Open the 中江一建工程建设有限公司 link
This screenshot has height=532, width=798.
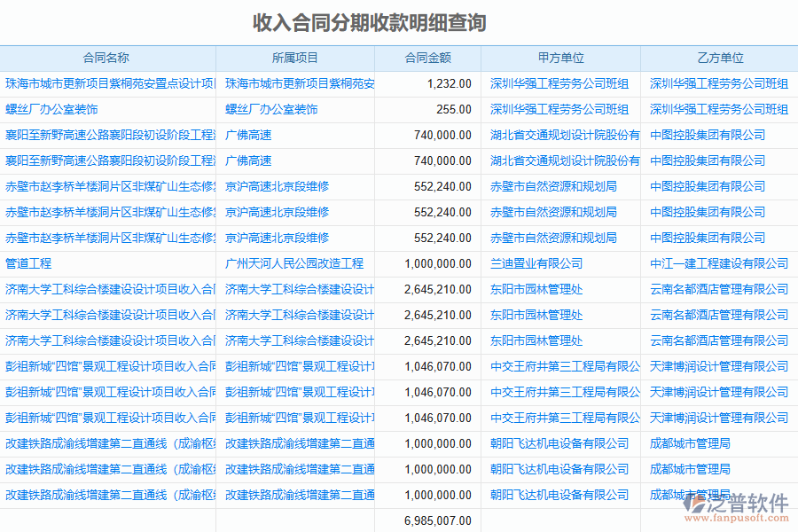pyautogui.click(x=719, y=263)
